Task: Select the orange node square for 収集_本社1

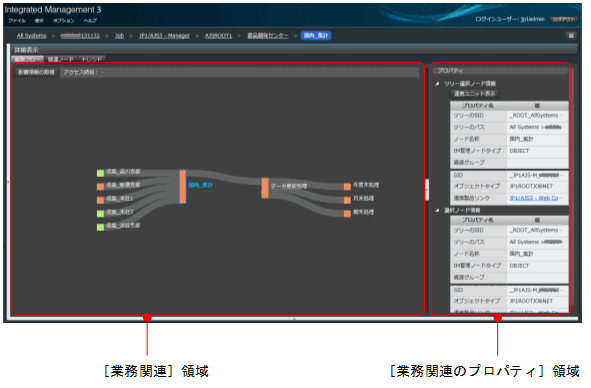Action: click(x=100, y=200)
